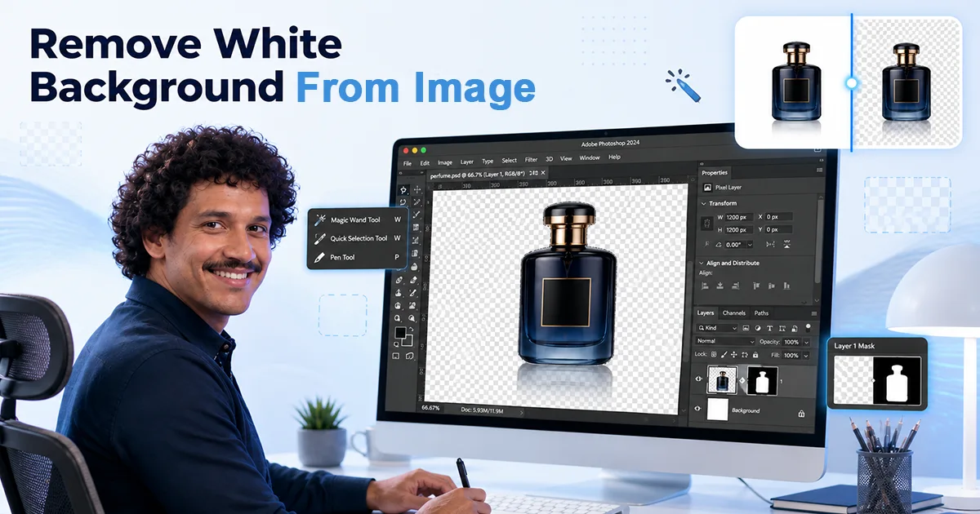Toggle lock transparent pixels
Screen dimensions: 980x514
[x=714, y=354]
